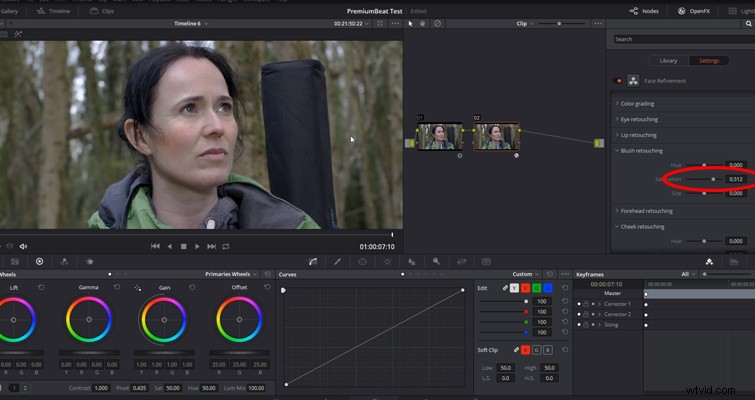Switch to the Library tab
The height and width of the screenshot is (400, 755).
668,61
